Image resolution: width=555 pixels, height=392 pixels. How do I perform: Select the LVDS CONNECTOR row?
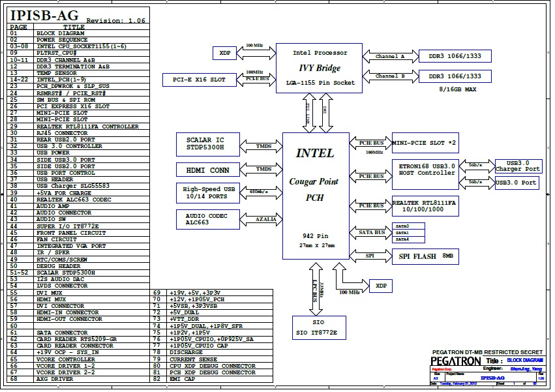click(x=78, y=286)
